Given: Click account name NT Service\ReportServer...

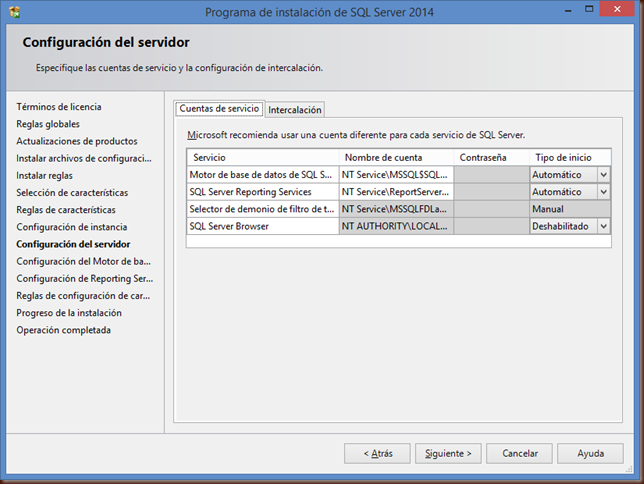Looking at the screenshot, I should tap(396, 192).
